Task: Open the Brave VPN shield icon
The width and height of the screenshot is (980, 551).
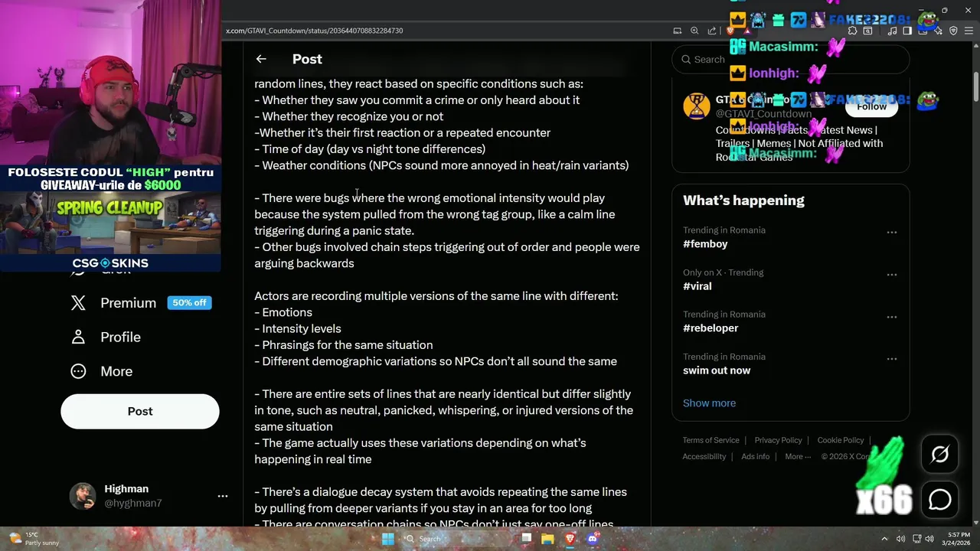Action: 953,31
